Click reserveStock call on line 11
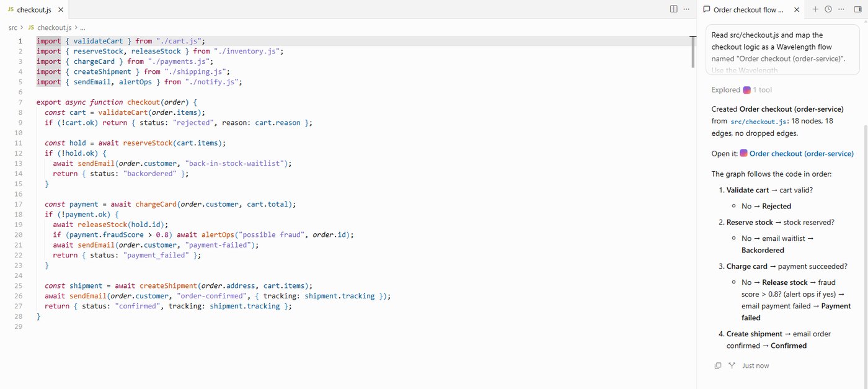 coord(148,143)
